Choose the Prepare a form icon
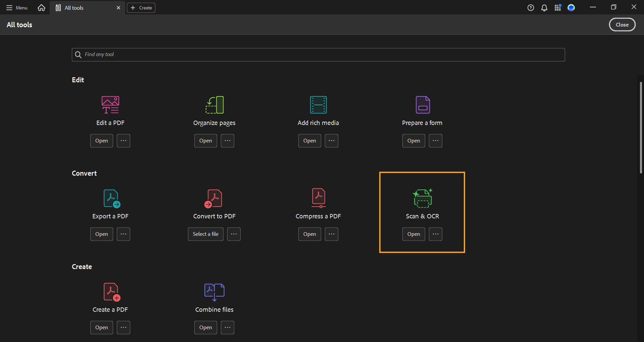The height and width of the screenshot is (342, 644). (423, 105)
